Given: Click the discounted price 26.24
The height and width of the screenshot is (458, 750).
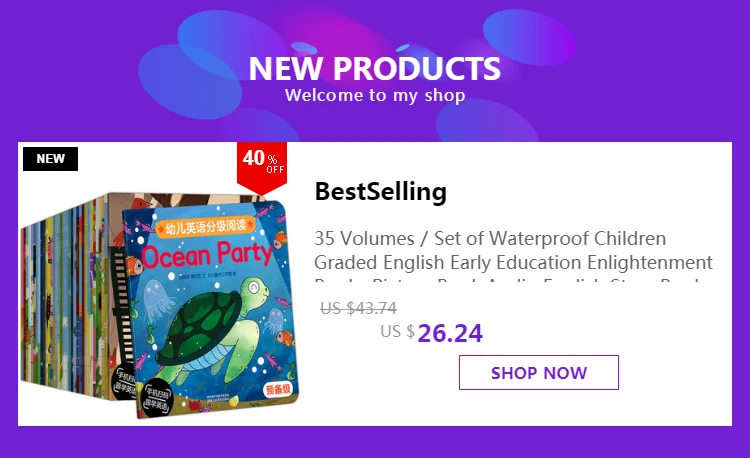Looking at the screenshot, I should pyautogui.click(x=450, y=333).
